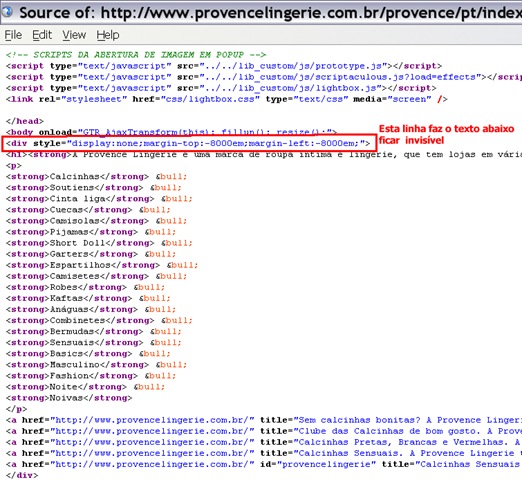Click the Camisetes strong line
The width and height of the screenshot is (522, 480).
pyautogui.click(x=96, y=276)
